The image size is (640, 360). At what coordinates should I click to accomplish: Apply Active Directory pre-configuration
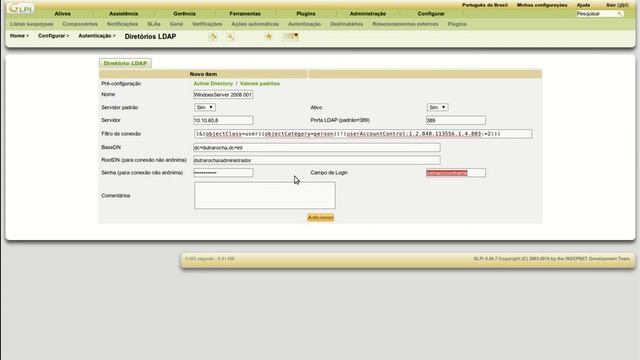coord(213,83)
